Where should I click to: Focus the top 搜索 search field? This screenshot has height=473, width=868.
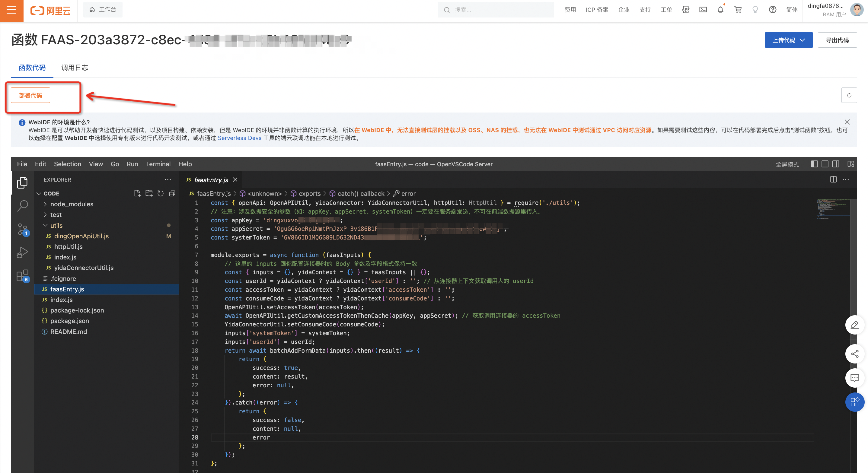point(496,10)
